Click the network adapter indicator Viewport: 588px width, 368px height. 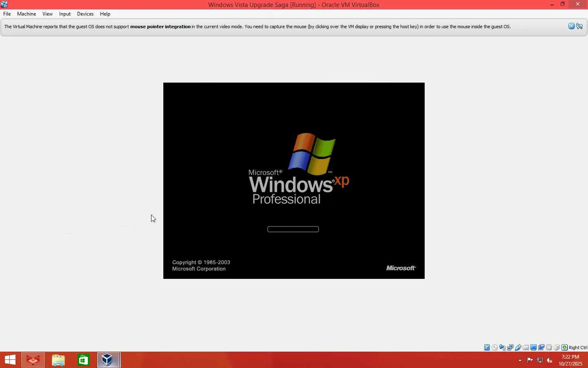tap(510, 348)
